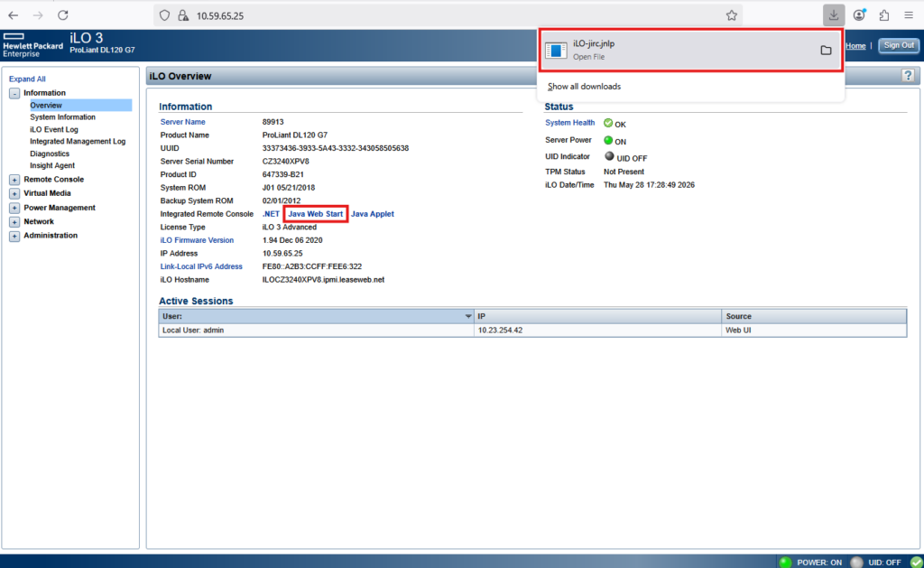The image size is (924, 568).
Task: Click the address bar showing 10.59.65.25
Action: pyautogui.click(x=448, y=15)
